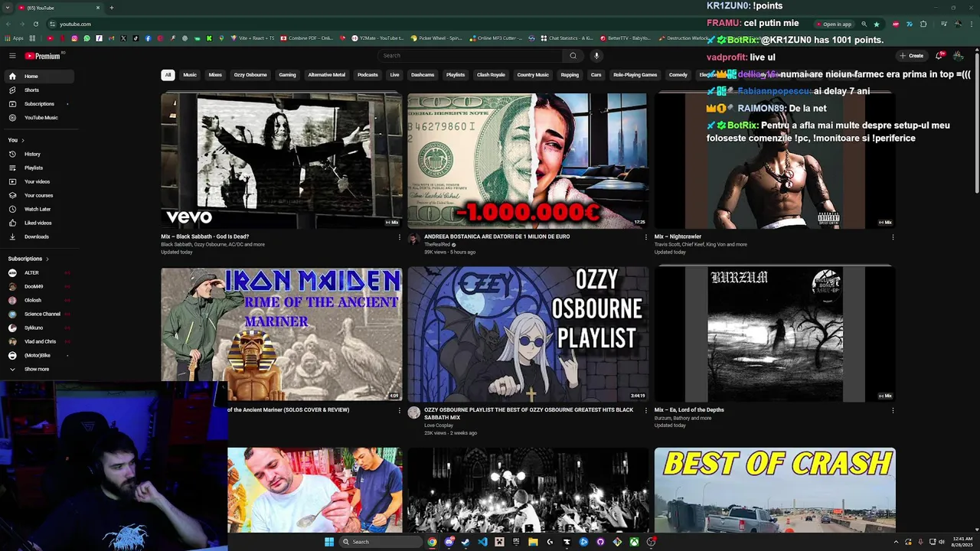Open options menu for Nightcrawler mix

893,237
